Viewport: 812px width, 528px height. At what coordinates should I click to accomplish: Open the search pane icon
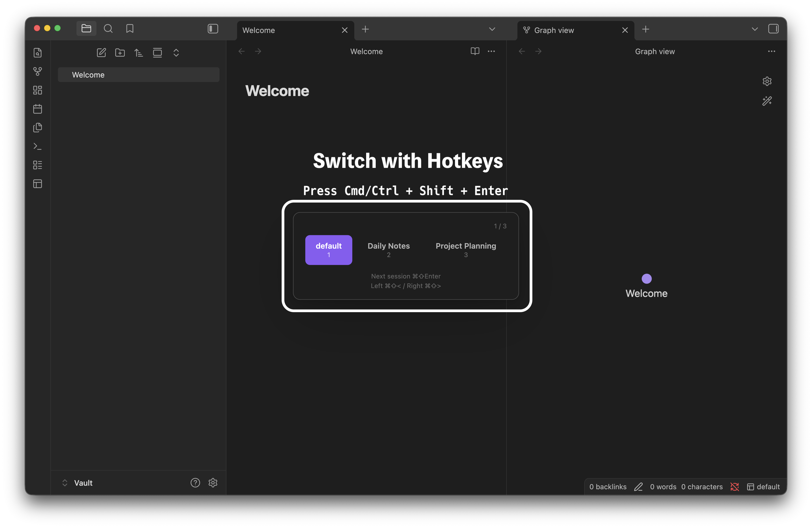tap(108, 29)
